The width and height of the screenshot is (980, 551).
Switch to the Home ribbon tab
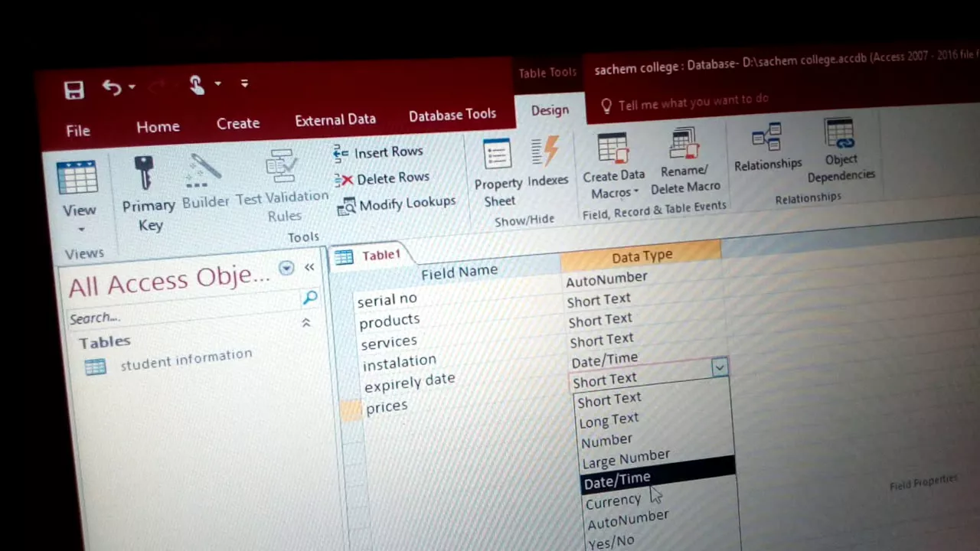click(158, 127)
